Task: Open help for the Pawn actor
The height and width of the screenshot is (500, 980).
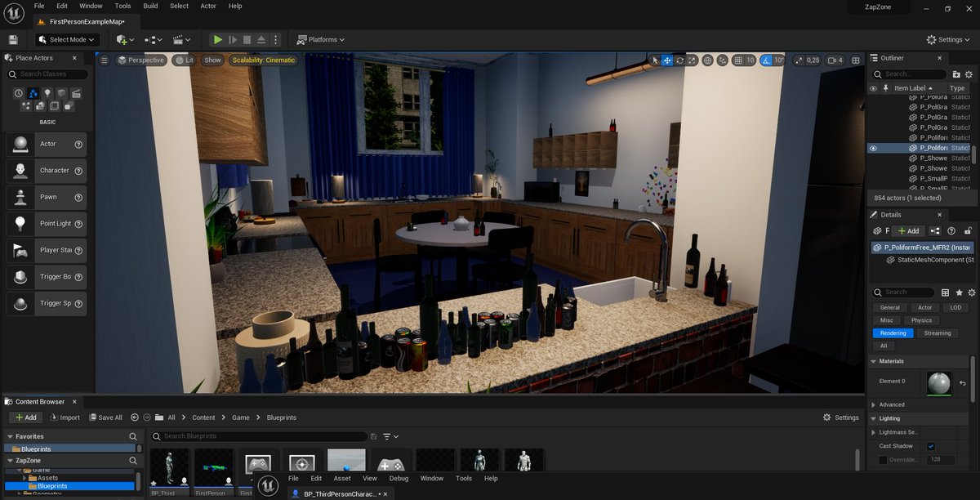Action: (78, 197)
